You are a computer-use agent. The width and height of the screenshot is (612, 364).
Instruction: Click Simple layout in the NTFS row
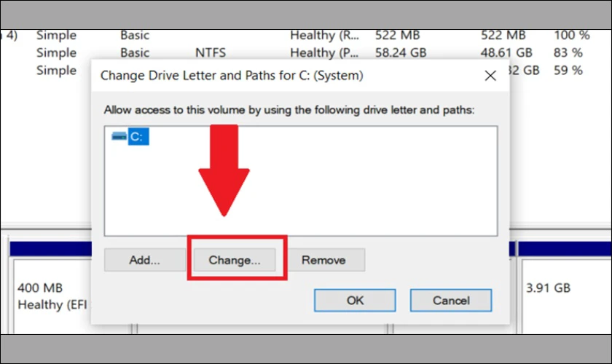tap(56, 52)
